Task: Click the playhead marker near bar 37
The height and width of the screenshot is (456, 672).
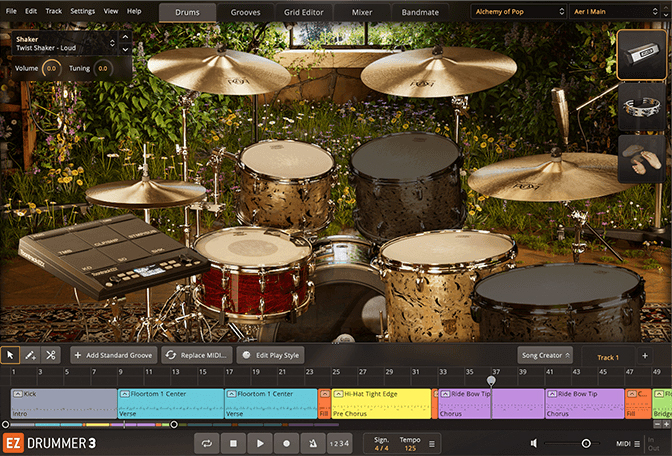Action: tap(492, 381)
